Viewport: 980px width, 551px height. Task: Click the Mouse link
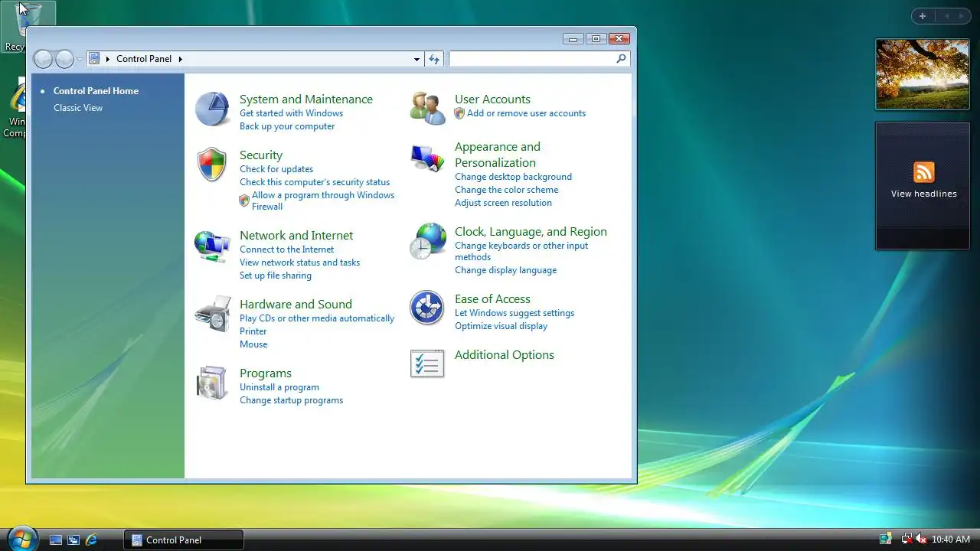pos(253,344)
